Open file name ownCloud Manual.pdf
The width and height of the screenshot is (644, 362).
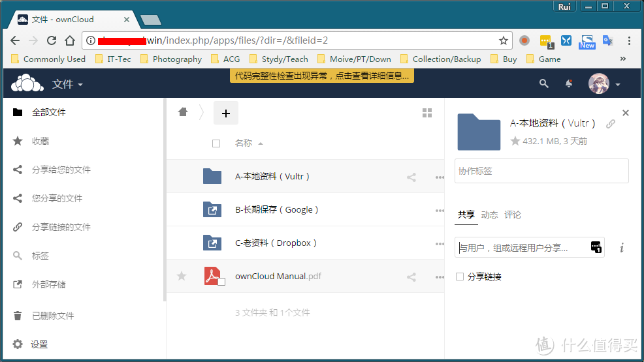coord(278,277)
